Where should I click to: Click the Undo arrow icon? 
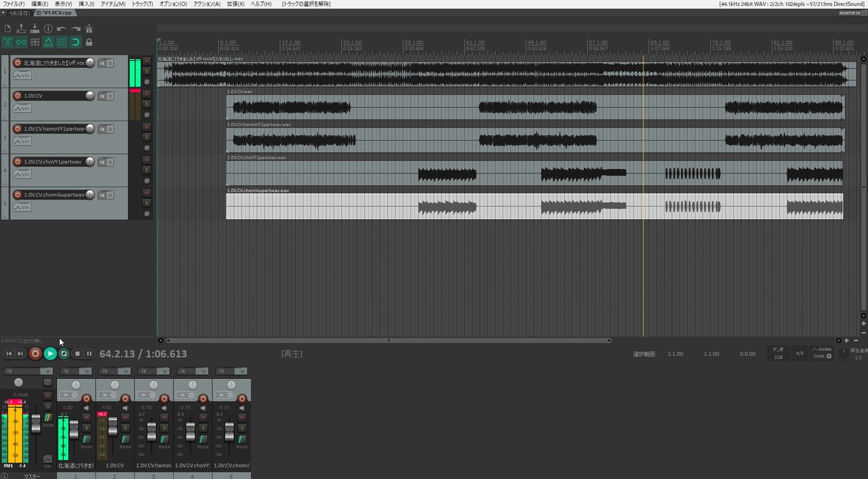62,28
